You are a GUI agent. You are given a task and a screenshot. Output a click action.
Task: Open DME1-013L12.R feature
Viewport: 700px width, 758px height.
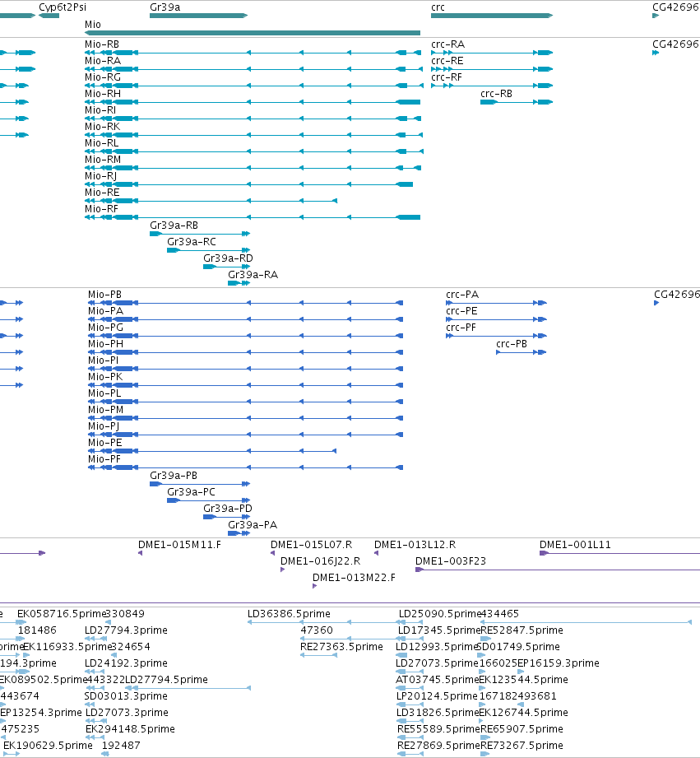click(415, 545)
